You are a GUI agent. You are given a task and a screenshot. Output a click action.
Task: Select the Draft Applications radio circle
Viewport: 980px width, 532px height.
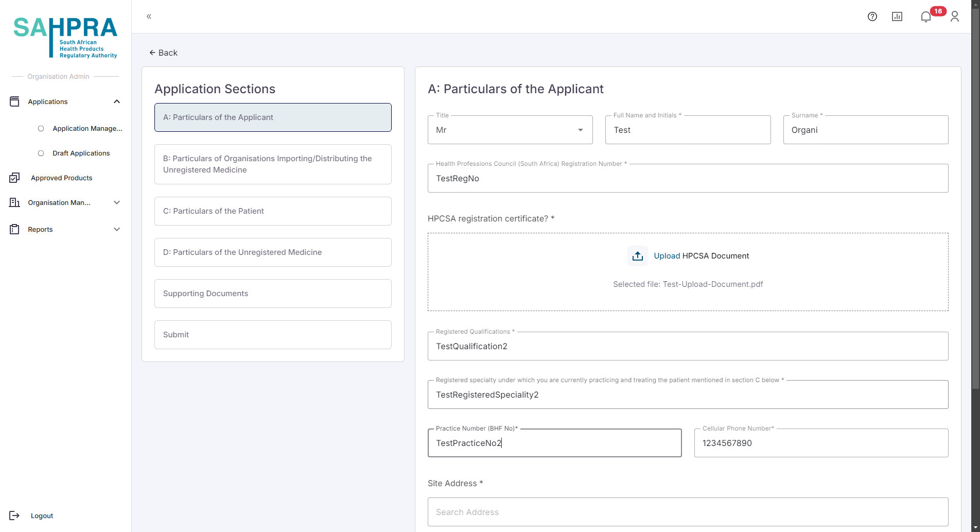[x=41, y=153]
